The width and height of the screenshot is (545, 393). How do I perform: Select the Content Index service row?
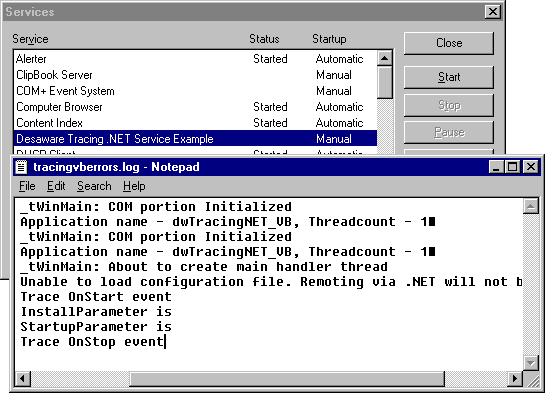195,123
